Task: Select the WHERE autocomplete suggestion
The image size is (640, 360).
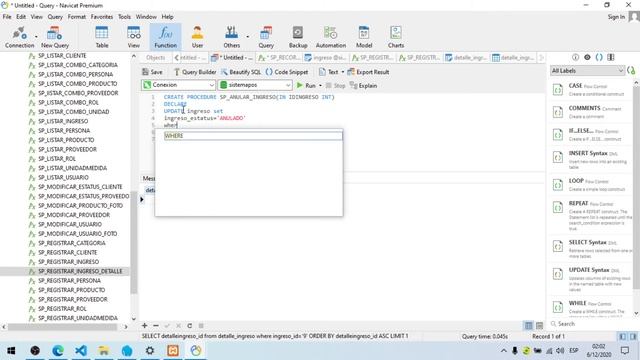Action: (253, 136)
